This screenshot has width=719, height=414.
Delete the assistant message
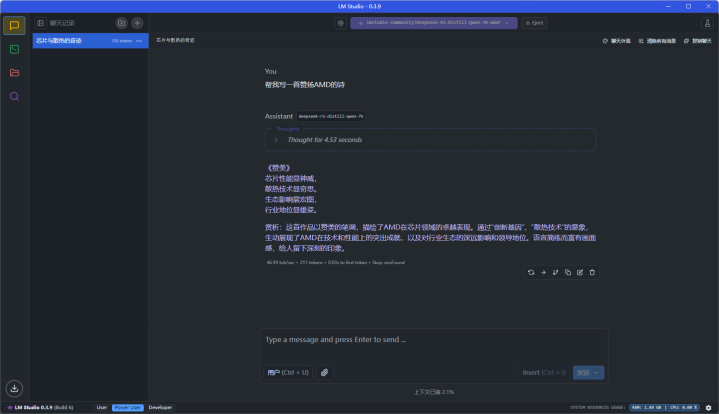[x=592, y=272]
